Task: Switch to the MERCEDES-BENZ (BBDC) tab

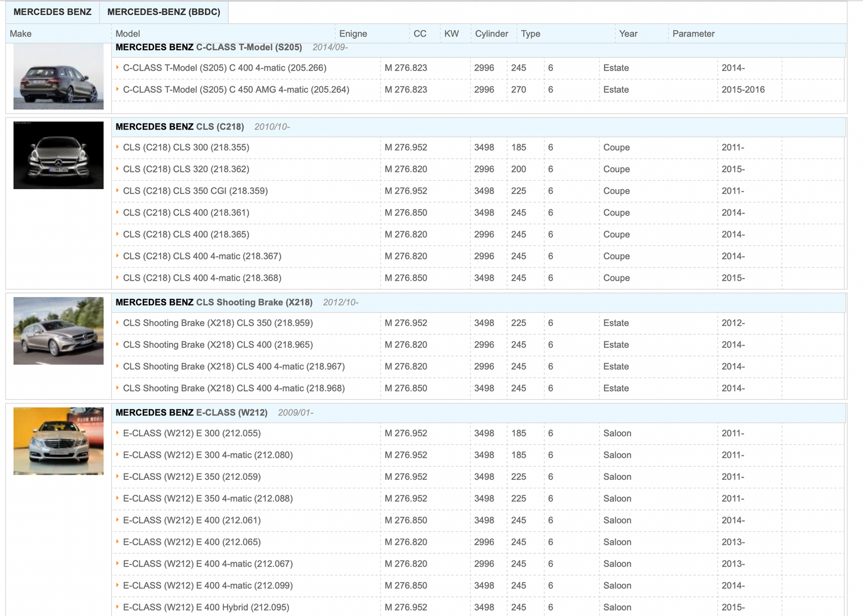Action: point(164,12)
